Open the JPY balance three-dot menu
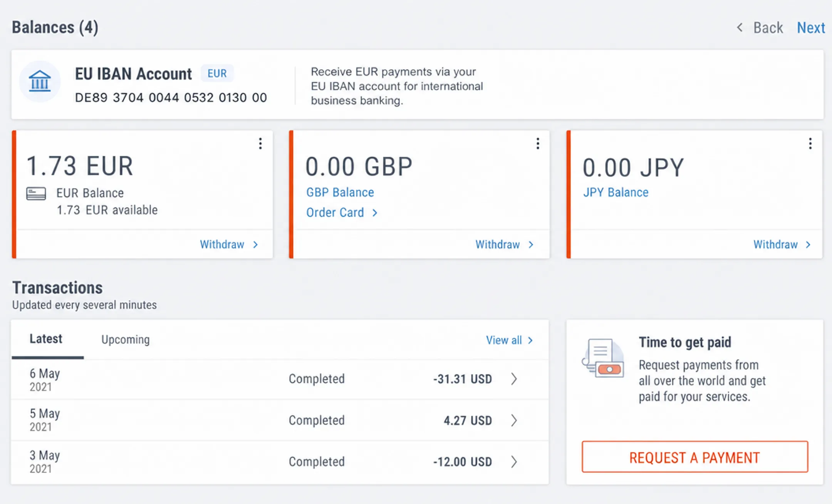The height and width of the screenshot is (504, 832). pos(810,144)
